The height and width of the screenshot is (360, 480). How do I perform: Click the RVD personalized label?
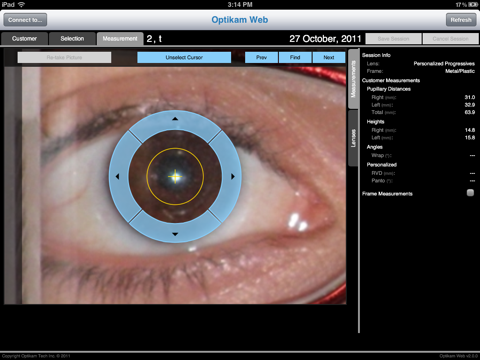point(383,173)
